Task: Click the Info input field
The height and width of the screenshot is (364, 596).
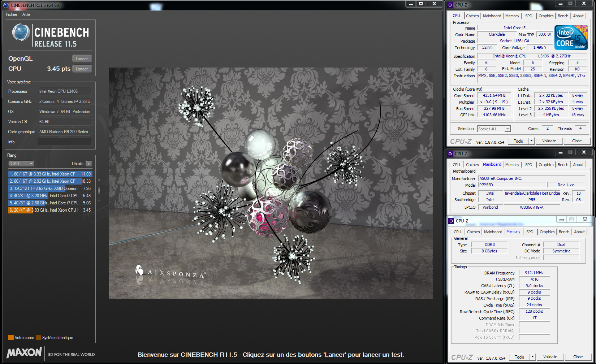Action: 65,142
